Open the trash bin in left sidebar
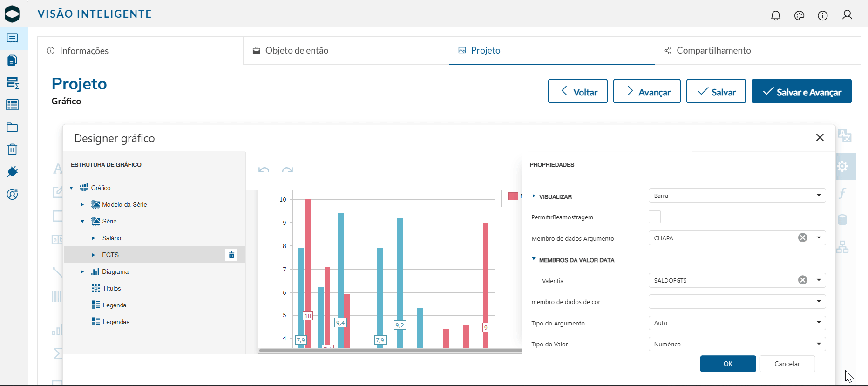This screenshot has height=386, width=868. point(13,149)
